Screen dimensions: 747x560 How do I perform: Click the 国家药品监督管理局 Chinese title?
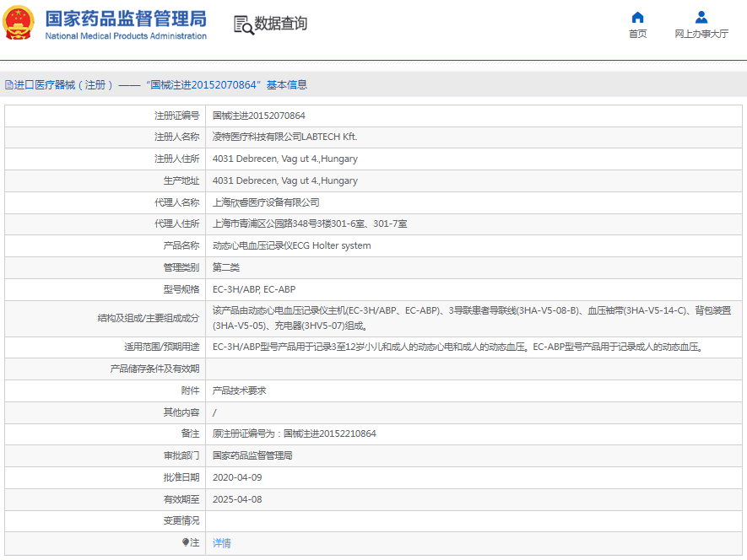[x=125, y=18]
